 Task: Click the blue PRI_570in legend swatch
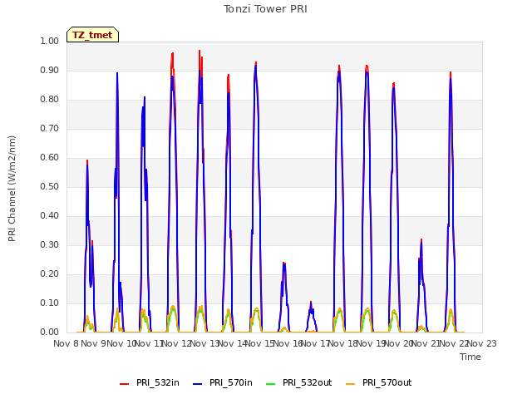click(198, 384)
